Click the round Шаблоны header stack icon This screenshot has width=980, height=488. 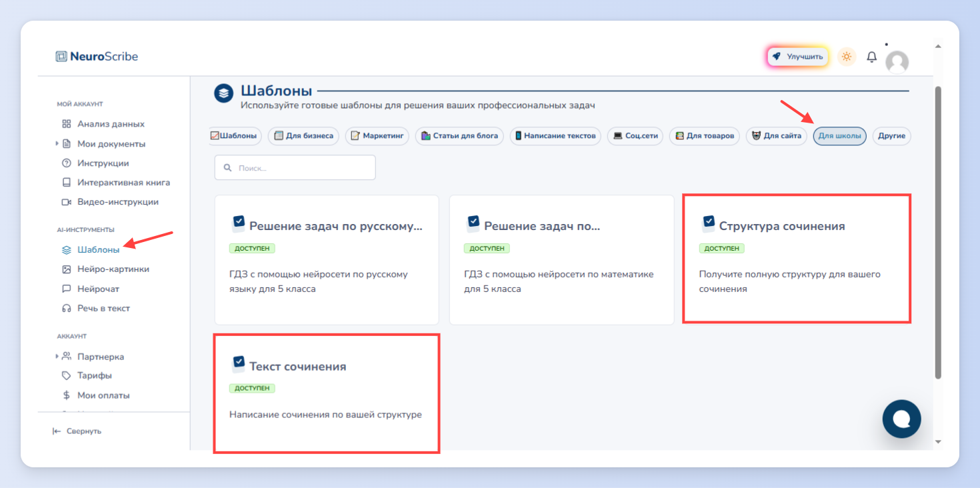223,93
